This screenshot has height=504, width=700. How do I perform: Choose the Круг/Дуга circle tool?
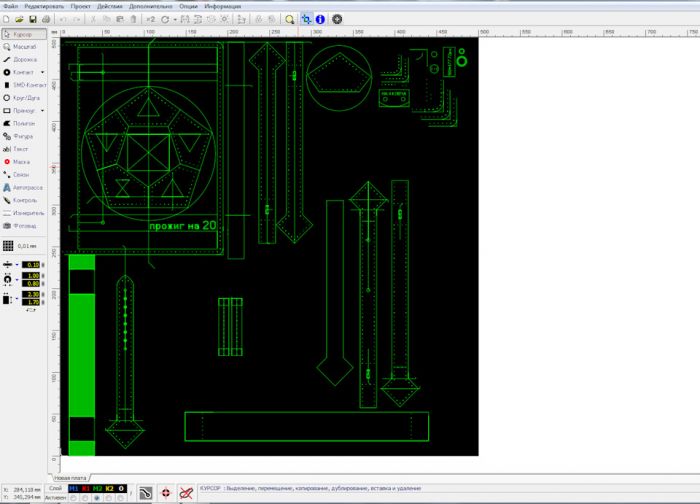pos(24,98)
